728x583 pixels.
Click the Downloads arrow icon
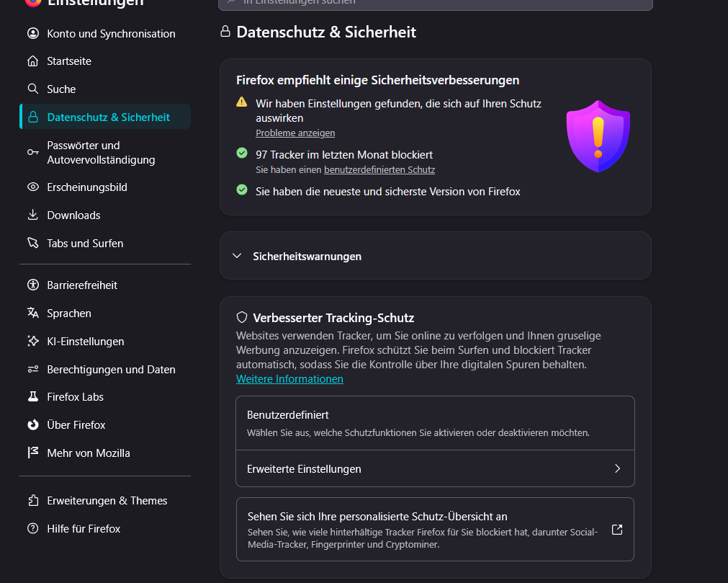click(x=33, y=215)
